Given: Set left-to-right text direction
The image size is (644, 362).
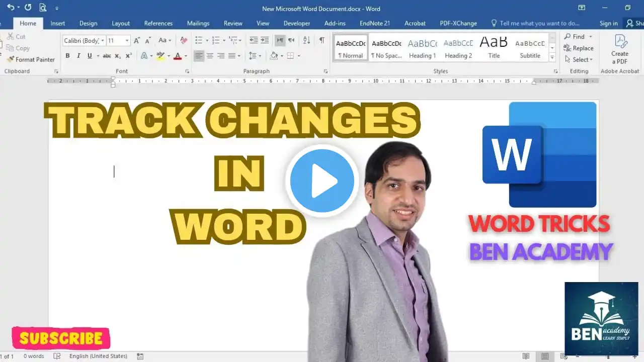Looking at the screenshot, I should 280,41.
